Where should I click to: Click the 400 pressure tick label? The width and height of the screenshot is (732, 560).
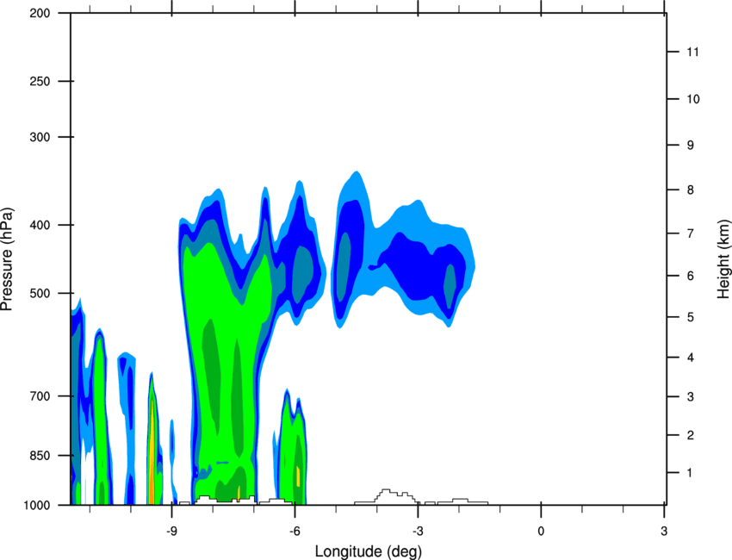pyautogui.click(x=40, y=225)
